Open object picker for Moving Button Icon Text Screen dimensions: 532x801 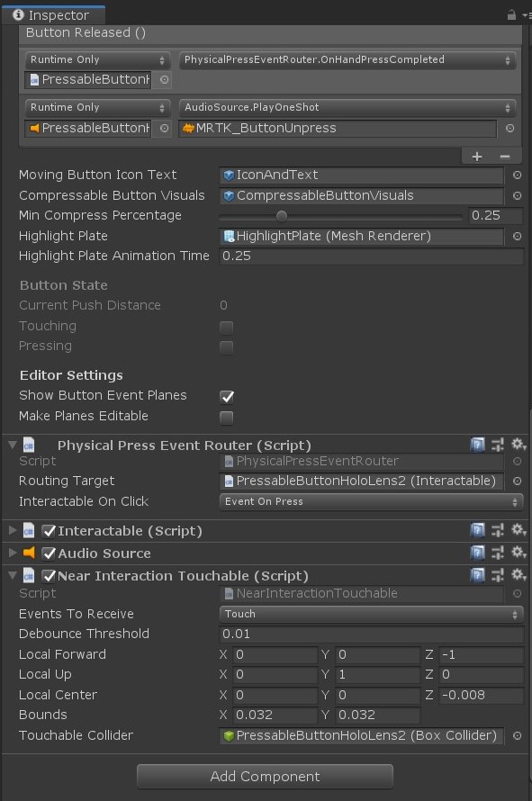point(518,175)
